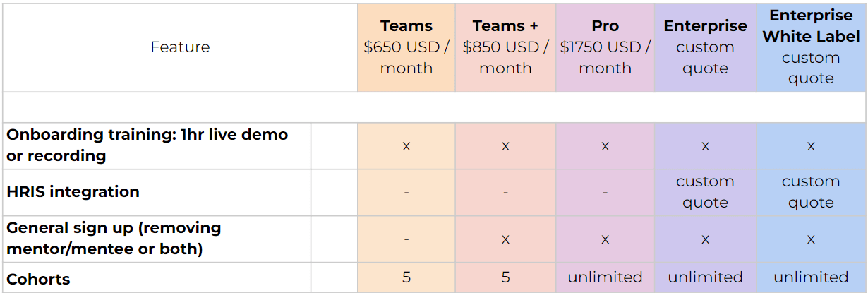Select the HRIS integration row label

(x=73, y=192)
